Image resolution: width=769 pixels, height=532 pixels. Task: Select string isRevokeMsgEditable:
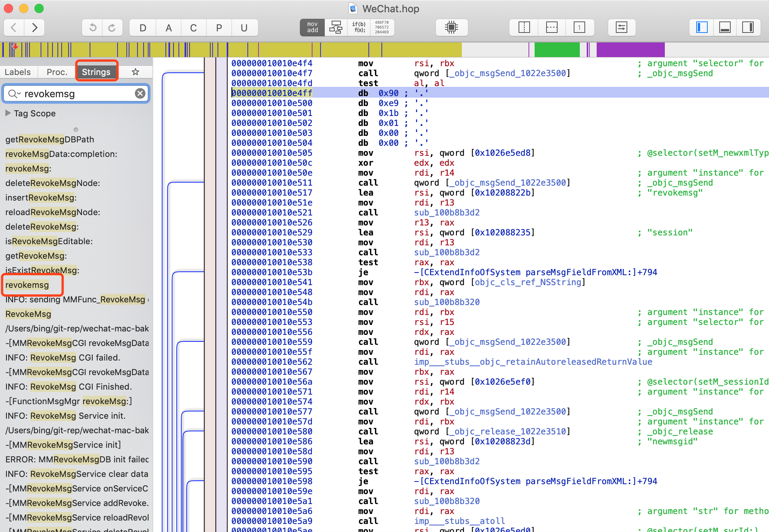49,241
